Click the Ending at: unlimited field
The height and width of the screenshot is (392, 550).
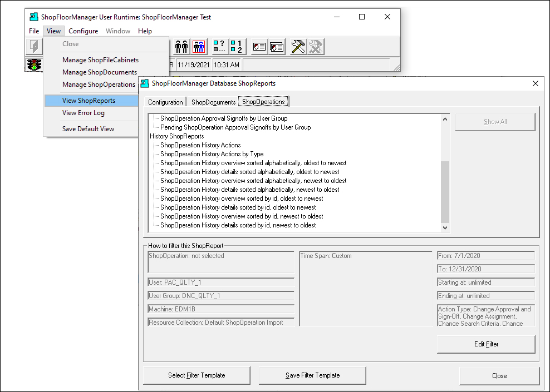(486, 296)
